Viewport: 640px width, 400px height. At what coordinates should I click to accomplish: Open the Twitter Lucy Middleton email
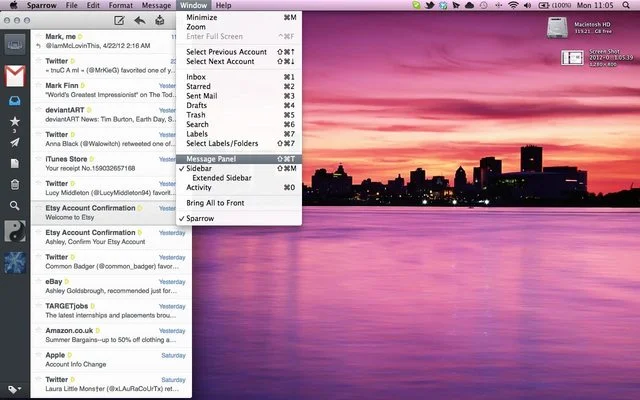104,188
